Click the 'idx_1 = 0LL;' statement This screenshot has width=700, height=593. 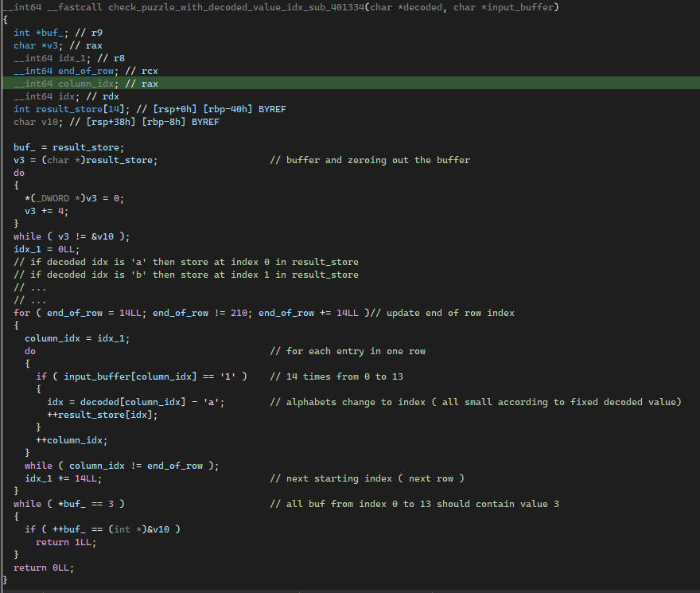[46, 249]
